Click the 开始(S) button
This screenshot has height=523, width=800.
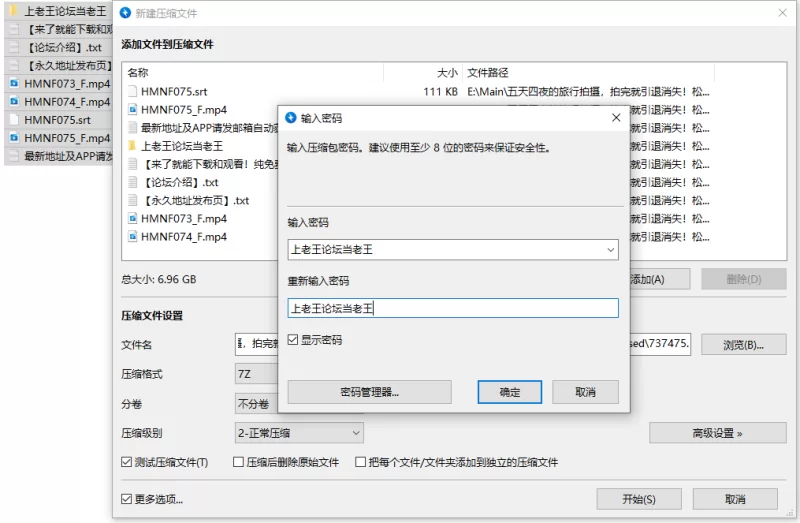pyautogui.click(x=639, y=499)
